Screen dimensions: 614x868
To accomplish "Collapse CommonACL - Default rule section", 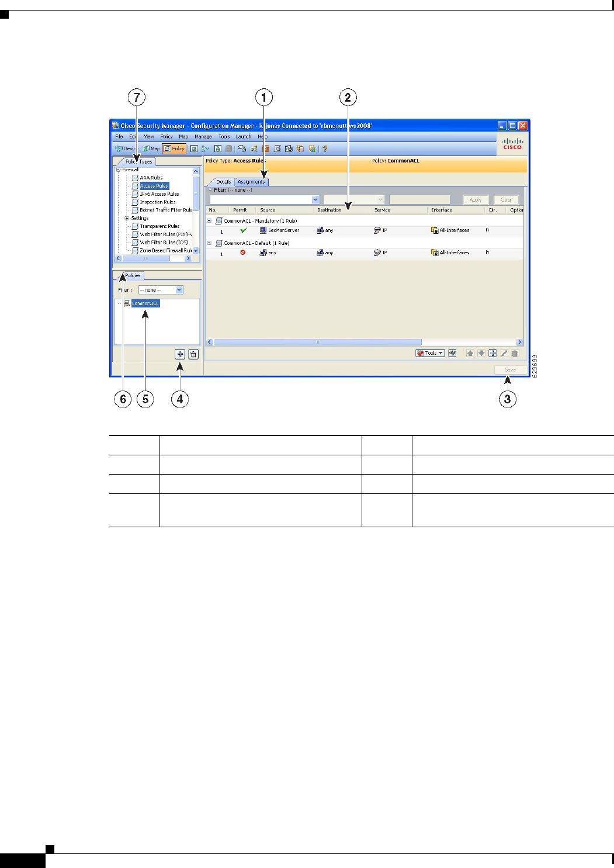I will (x=210, y=243).
